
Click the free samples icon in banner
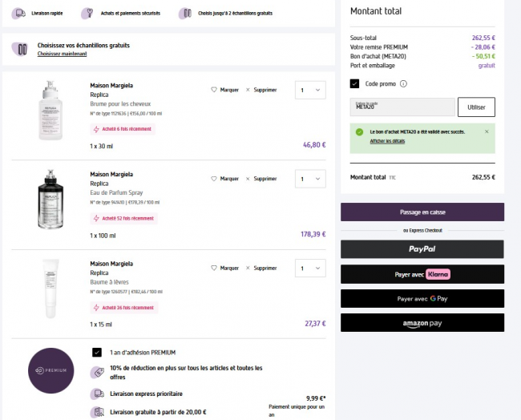[x=185, y=14]
